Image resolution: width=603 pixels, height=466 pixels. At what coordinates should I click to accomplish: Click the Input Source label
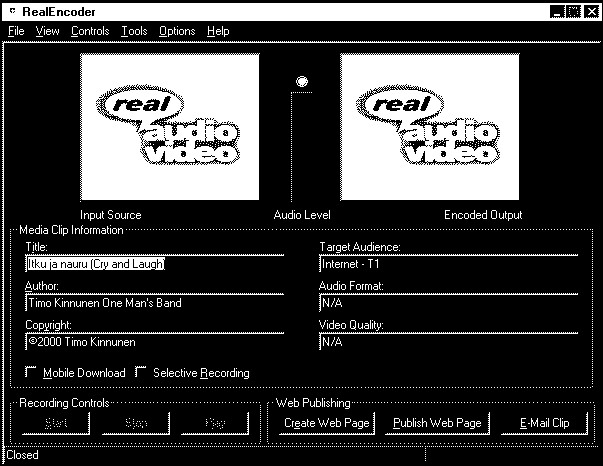tap(111, 215)
